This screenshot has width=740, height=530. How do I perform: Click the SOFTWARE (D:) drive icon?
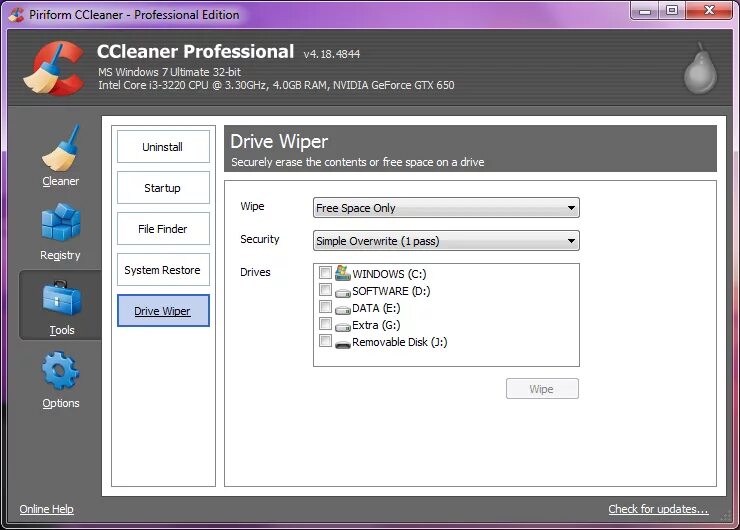coord(343,293)
